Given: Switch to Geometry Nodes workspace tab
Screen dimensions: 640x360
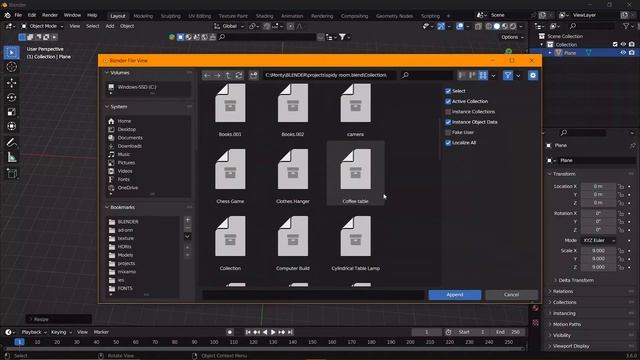Looking at the screenshot, I should (394, 16).
